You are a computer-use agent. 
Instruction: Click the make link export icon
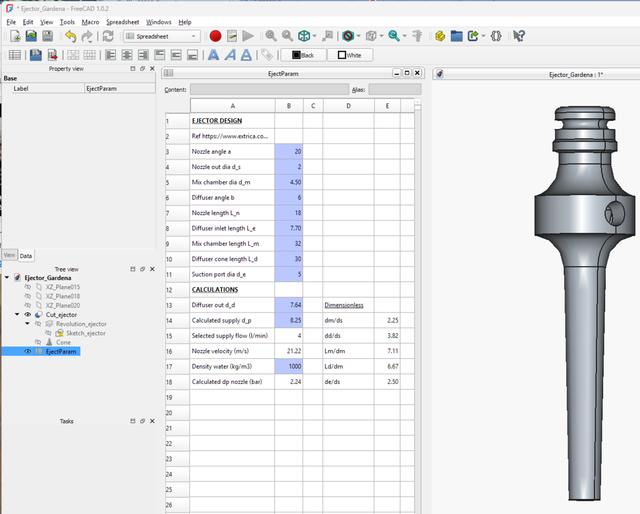tap(473, 36)
